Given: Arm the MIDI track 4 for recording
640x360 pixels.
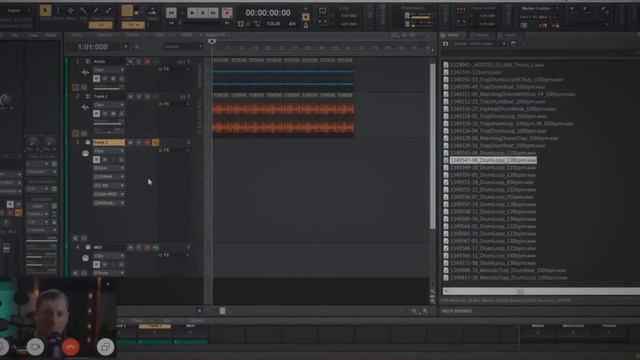Looking at the screenshot, I should tap(147, 247).
